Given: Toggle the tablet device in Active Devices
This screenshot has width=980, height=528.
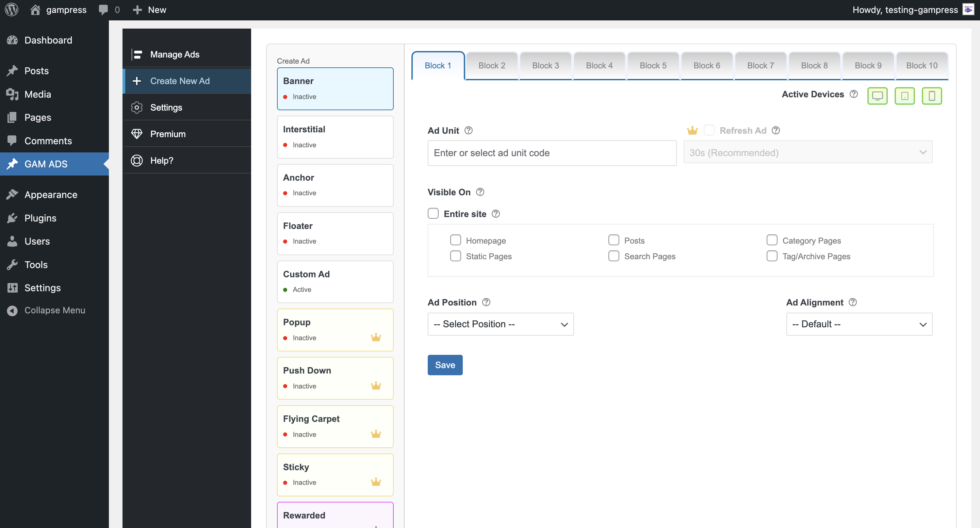Looking at the screenshot, I should click(x=905, y=96).
